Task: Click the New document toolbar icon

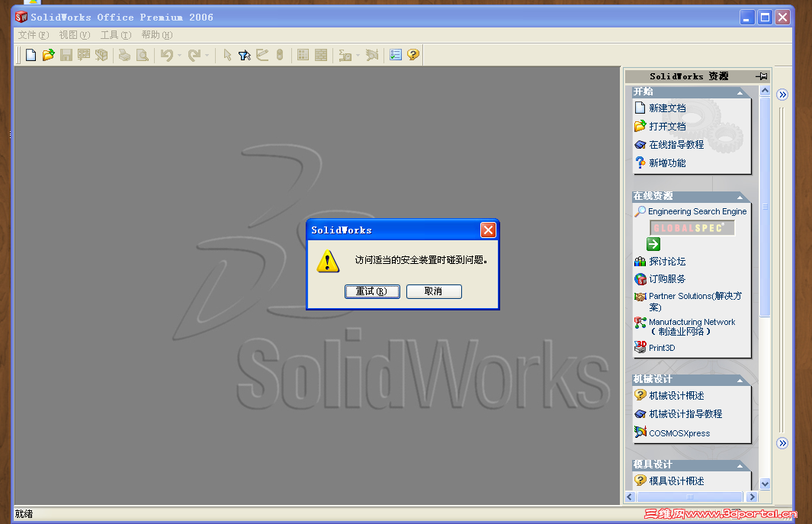Action: (x=30, y=55)
